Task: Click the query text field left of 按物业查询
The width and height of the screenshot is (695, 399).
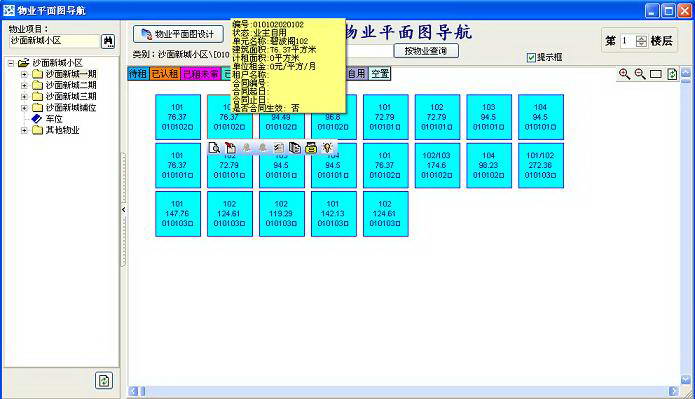Action: [x=369, y=51]
